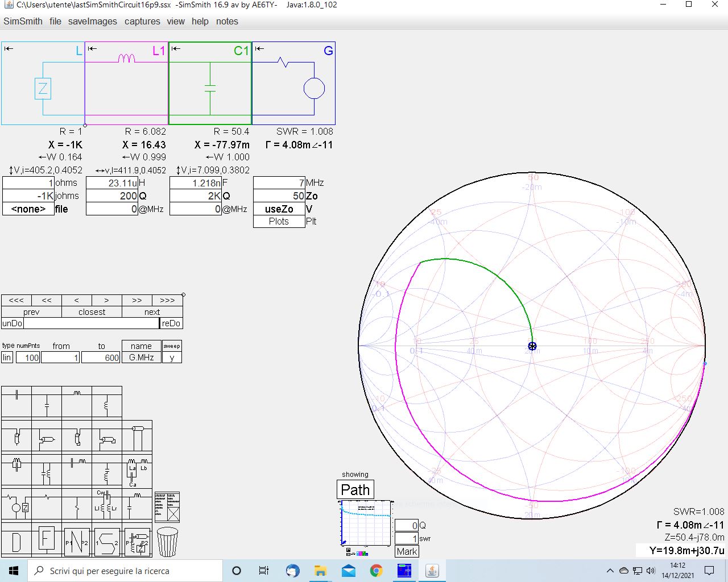Select the shunt series-LC component
Screen dimensions: 728x582
click(x=107, y=470)
